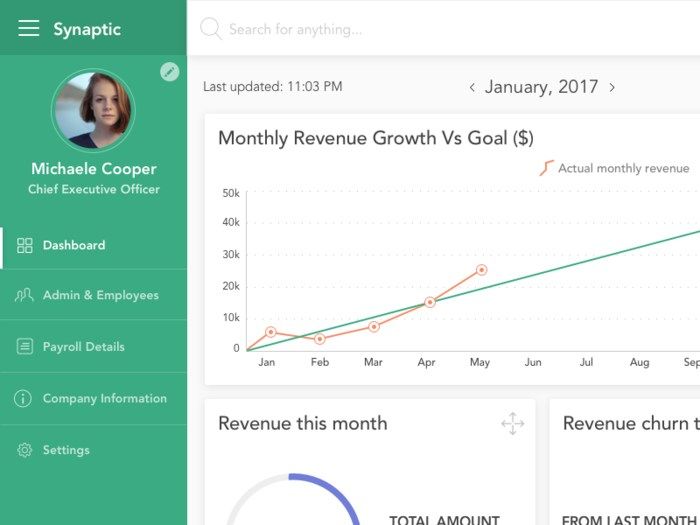Click the May revenue data point

[481, 270]
